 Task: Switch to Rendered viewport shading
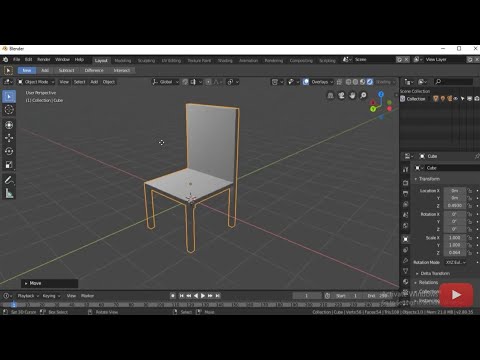[370, 82]
